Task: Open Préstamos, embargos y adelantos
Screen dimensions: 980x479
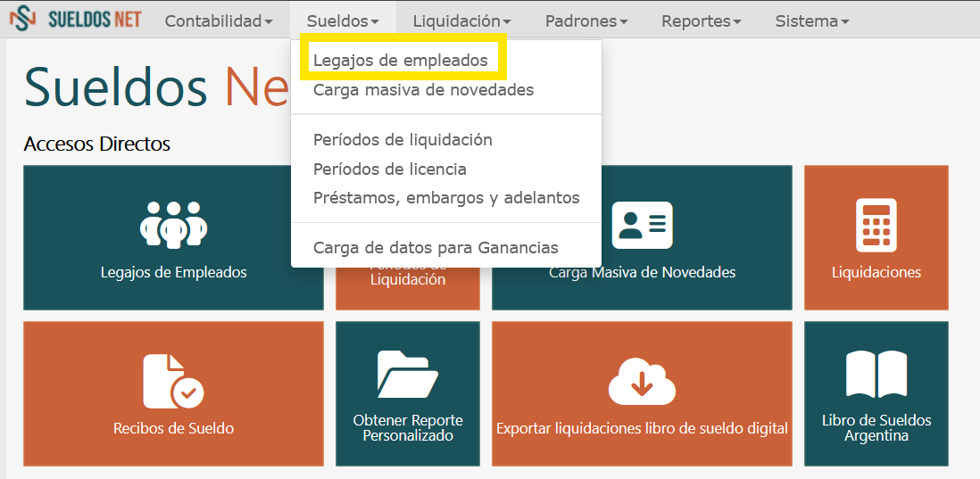Action: click(x=446, y=198)
